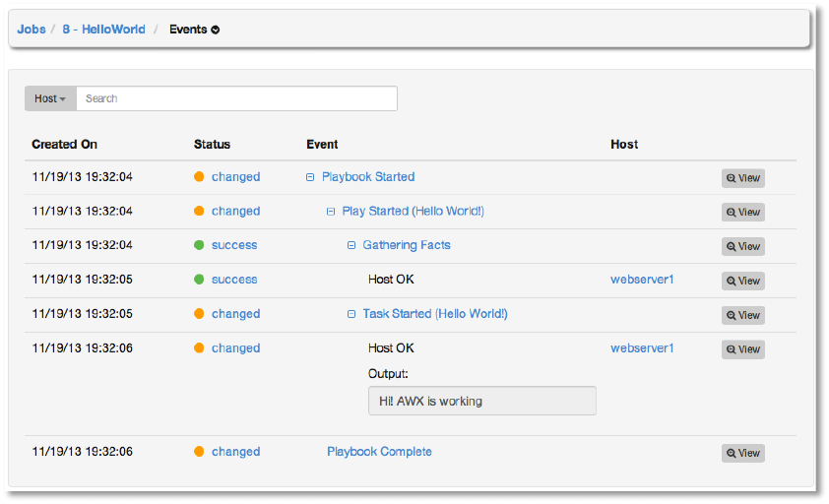Click the Playbook Complete event link
Screen dimensions: 829x504
pos(379,452)
